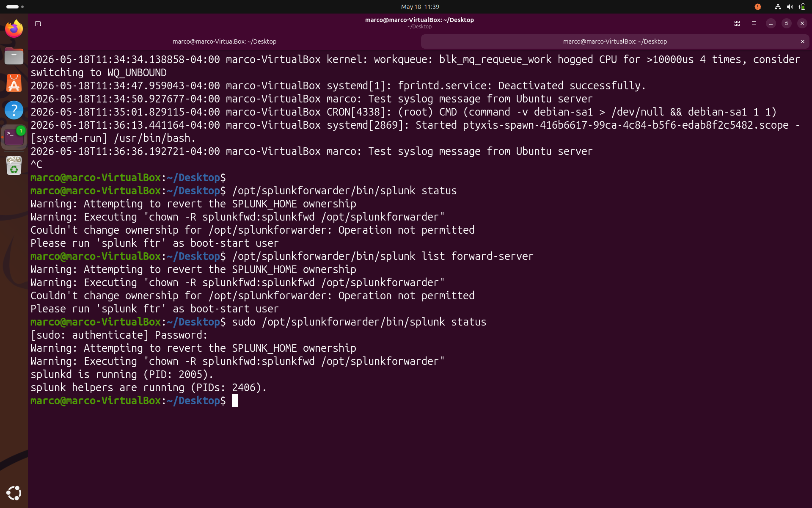The image size is (812, 508).
Task: Click the orange update notification icon
Action: point(758,7)
